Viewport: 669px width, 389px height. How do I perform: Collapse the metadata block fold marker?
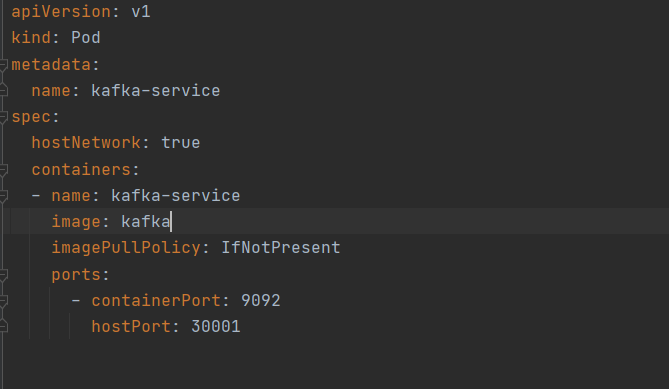tap(3, 65)
